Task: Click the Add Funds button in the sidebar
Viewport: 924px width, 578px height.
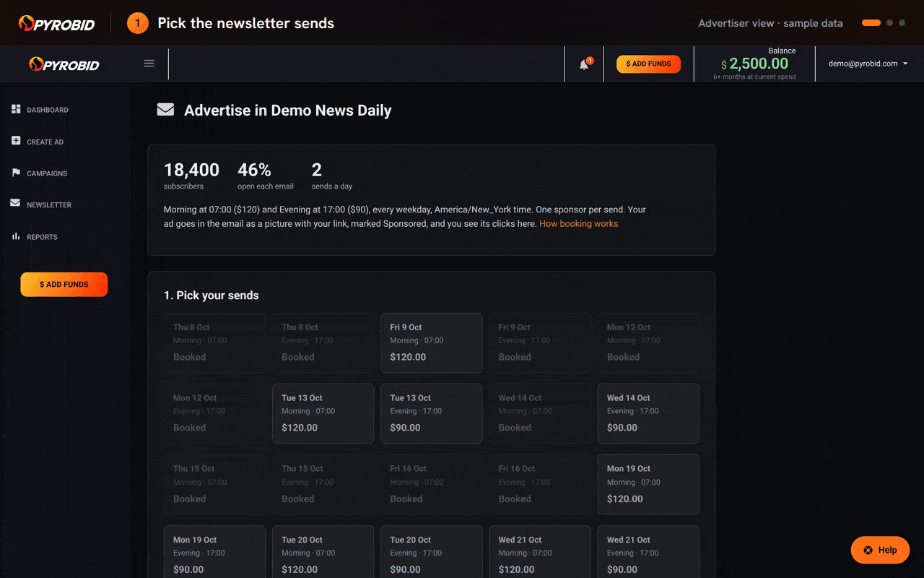Action: tap(64, 285)
